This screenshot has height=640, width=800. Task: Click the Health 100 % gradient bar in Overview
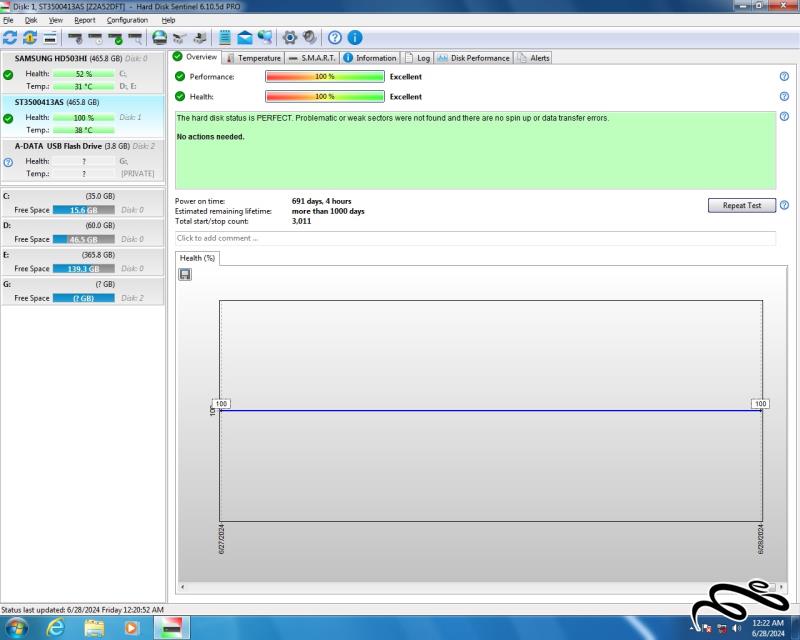(325, 96)
